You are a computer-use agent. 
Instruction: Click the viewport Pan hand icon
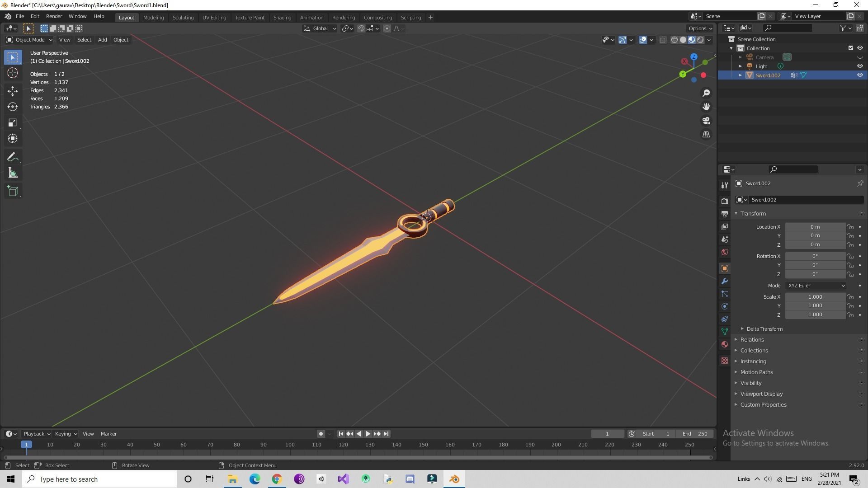[706, 107]
